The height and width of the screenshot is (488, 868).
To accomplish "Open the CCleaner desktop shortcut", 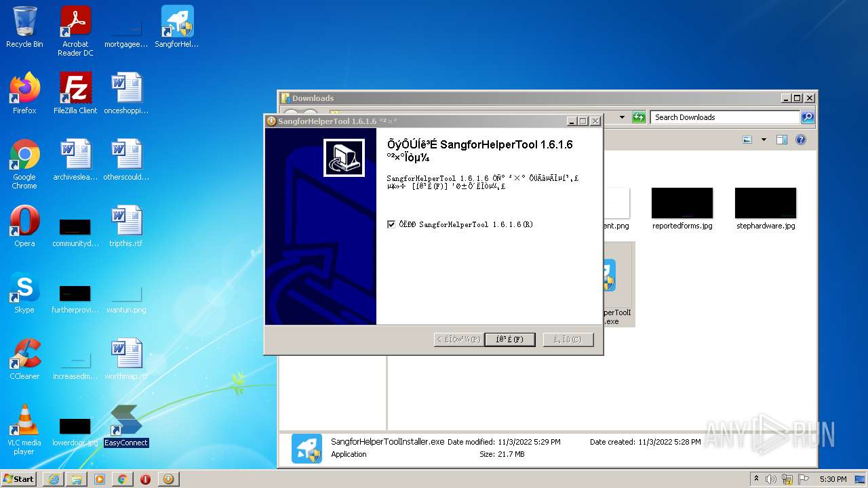I will coord(24,359).
